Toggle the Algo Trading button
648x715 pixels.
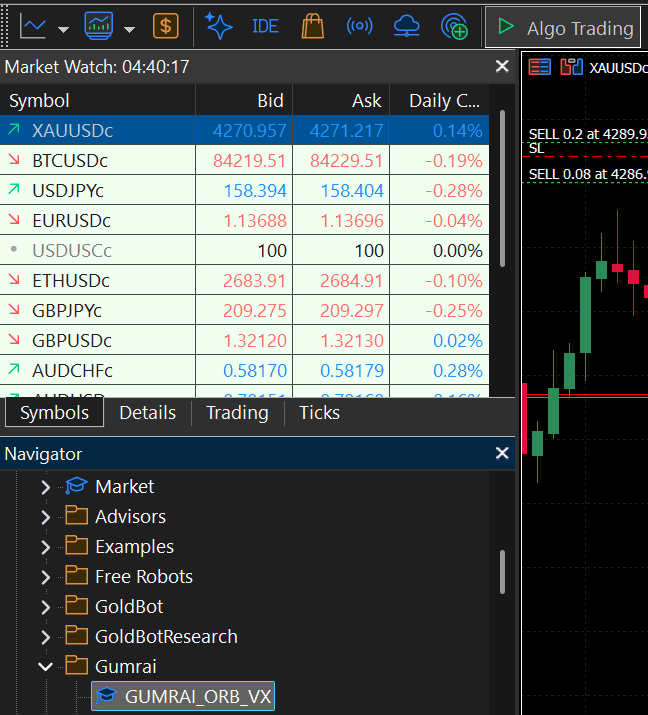563,27
